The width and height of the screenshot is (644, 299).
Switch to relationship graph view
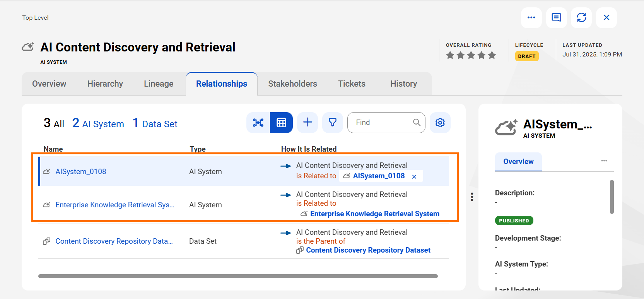[x=258, y=123]
